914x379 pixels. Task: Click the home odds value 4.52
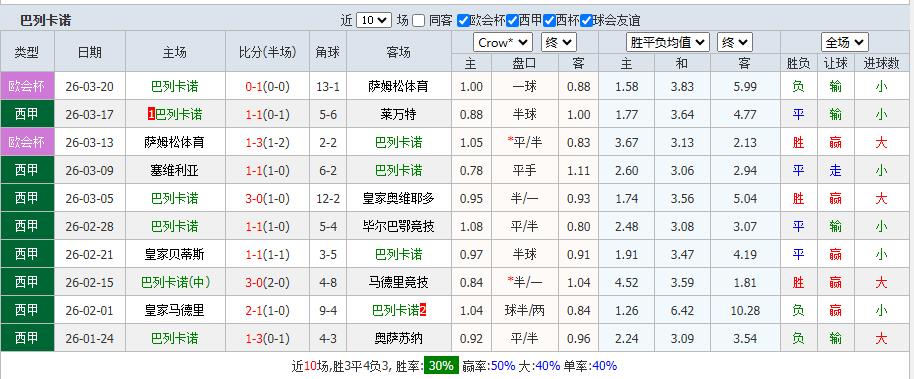click(x=627, y=283)
